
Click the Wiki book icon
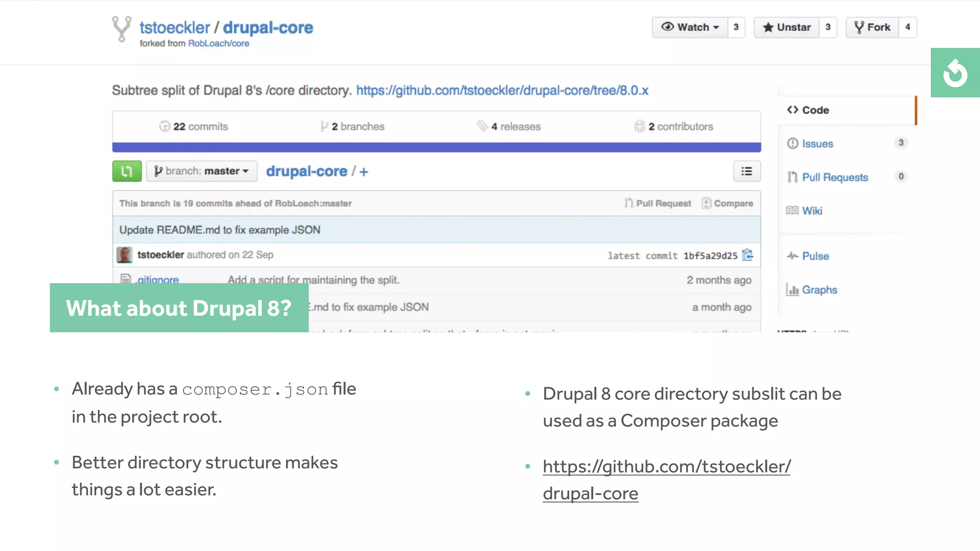792,210
